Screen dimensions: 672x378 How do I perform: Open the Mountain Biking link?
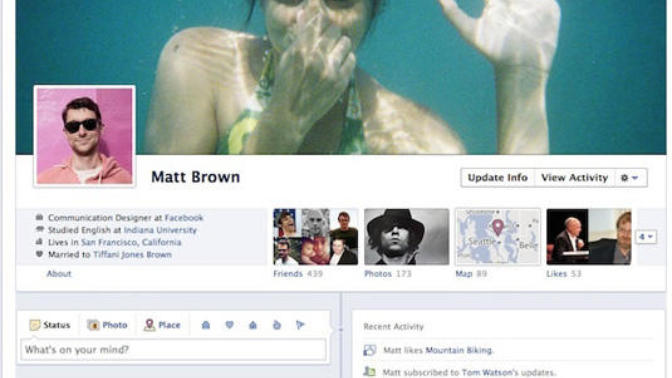pyautogui.click(x=459, y=350)
